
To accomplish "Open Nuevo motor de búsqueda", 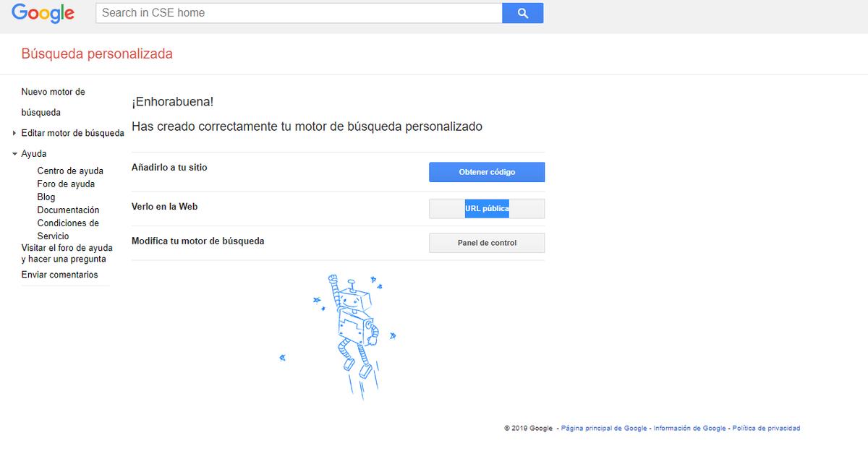I will coord(53,102).
